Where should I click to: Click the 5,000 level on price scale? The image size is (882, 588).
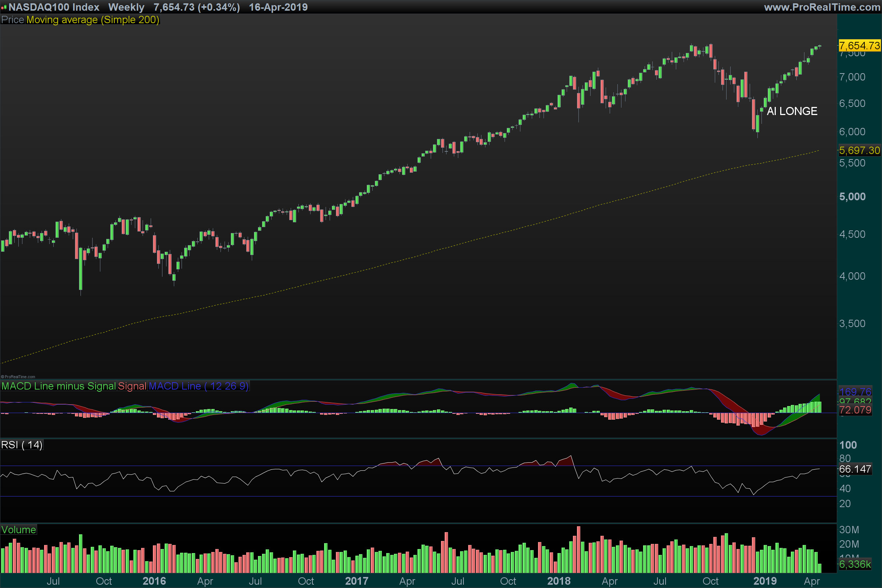click(x=852, y=197)
